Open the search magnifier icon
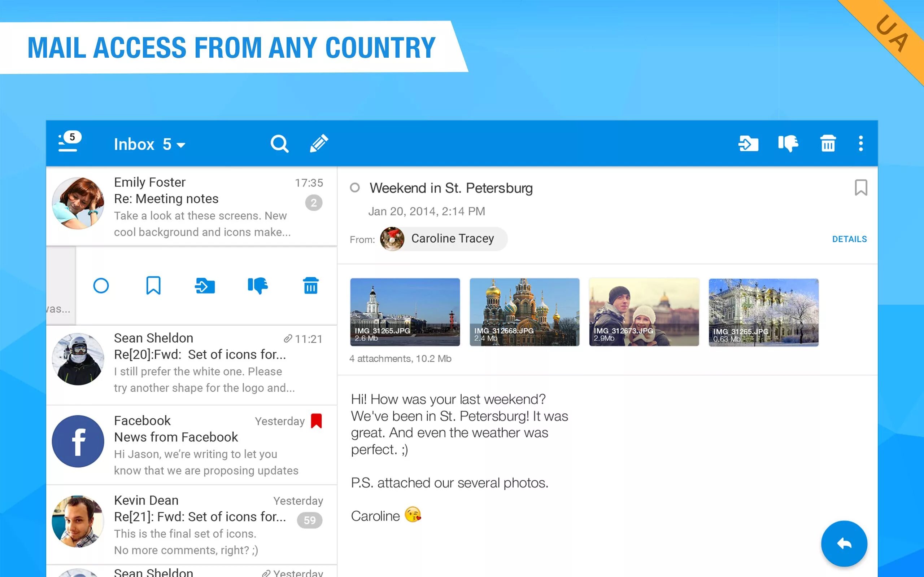This screenshot has width=924, height=577. 279,144
